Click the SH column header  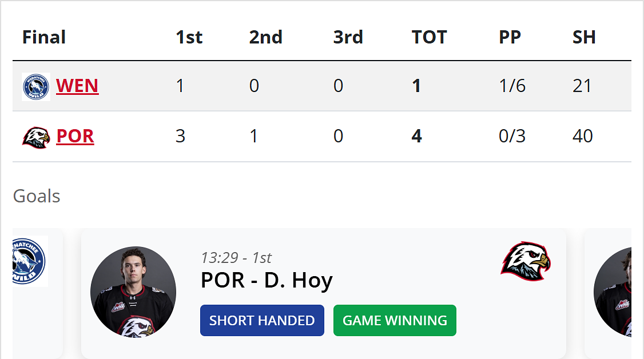(584, 37)
